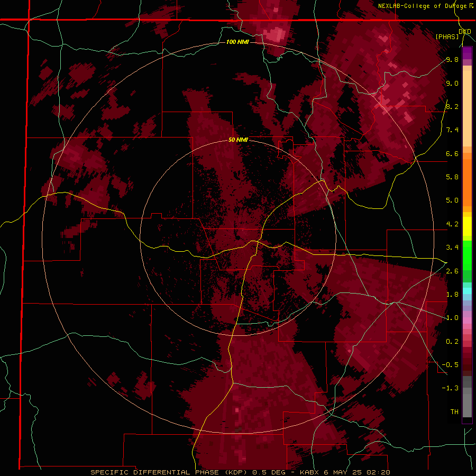This screenshot has height=476, width=476.
Task: Click the 5.8 scale value
Action: (452, 177)
